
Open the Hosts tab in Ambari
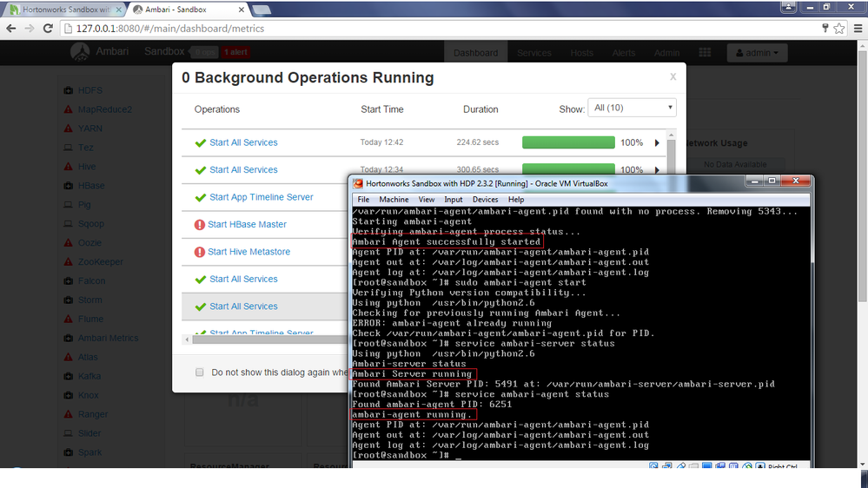pyautogui.click(x=582, y=53)
